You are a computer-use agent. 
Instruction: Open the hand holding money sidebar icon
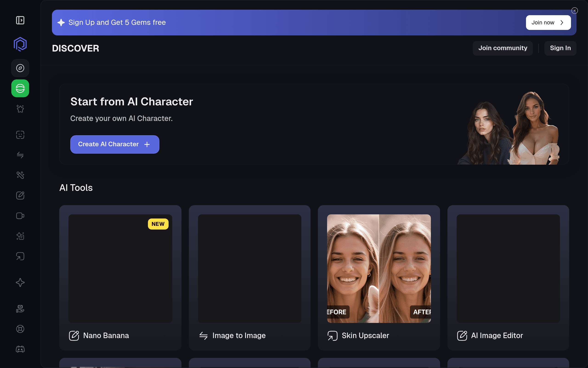(20, 309)
